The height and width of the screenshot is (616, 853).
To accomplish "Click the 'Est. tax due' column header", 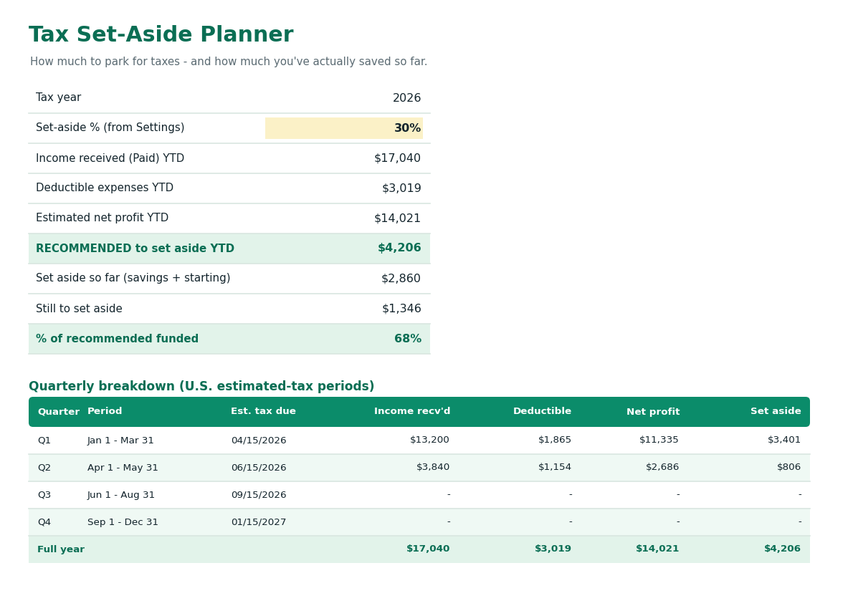I will coord(263,411).
